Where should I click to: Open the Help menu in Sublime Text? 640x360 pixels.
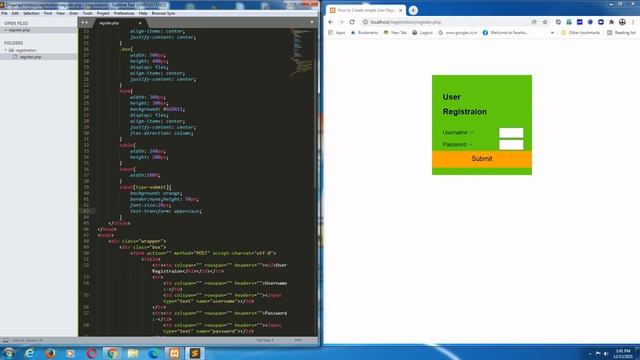[143, 13]
